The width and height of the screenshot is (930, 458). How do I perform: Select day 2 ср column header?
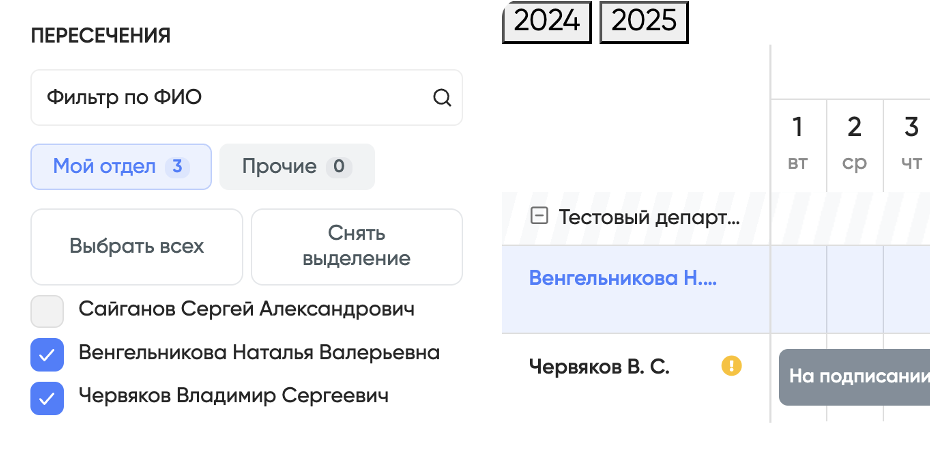(854, 144)
